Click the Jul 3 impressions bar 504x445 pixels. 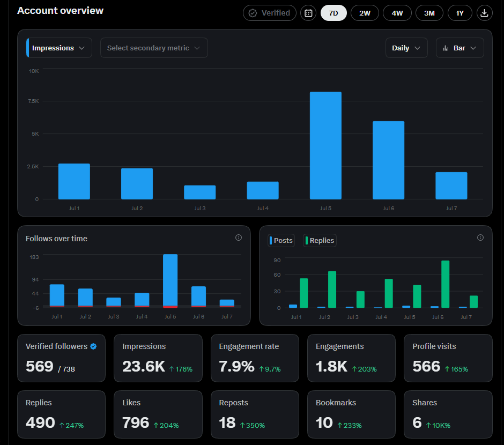(x=200, y=192)
